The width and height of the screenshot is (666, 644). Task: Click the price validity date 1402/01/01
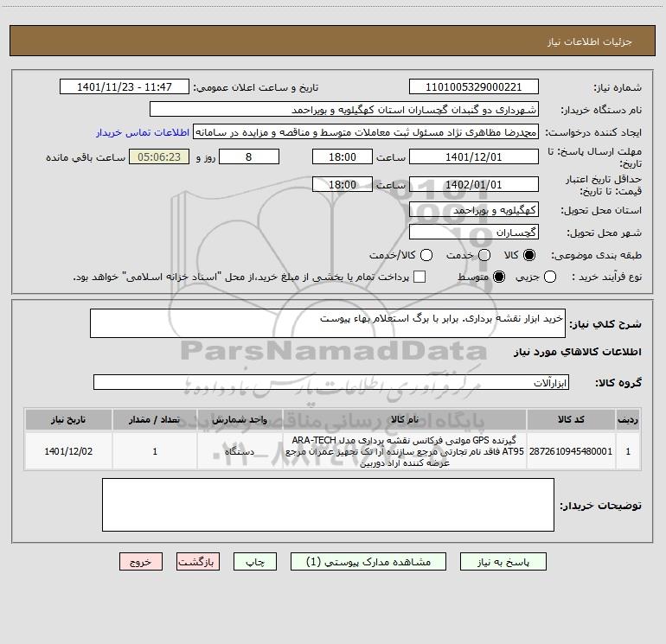(x=474, y=184)
